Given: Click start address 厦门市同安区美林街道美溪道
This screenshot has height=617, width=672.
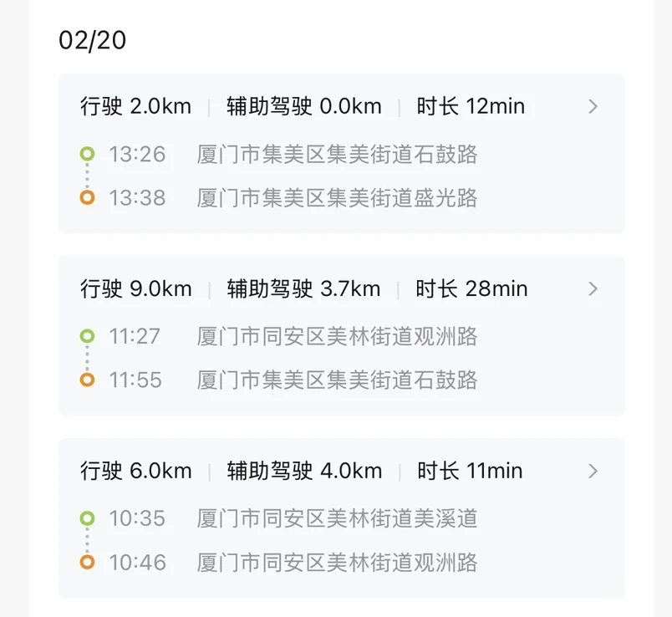Looking at the screenshot, I should pyautogui.click(x=337, y=518).
